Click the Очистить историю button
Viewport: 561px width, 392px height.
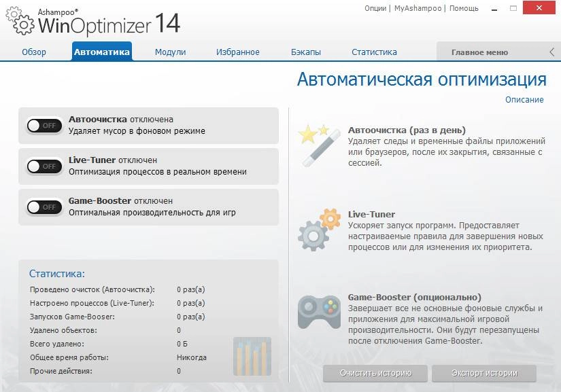click(375, 373)
